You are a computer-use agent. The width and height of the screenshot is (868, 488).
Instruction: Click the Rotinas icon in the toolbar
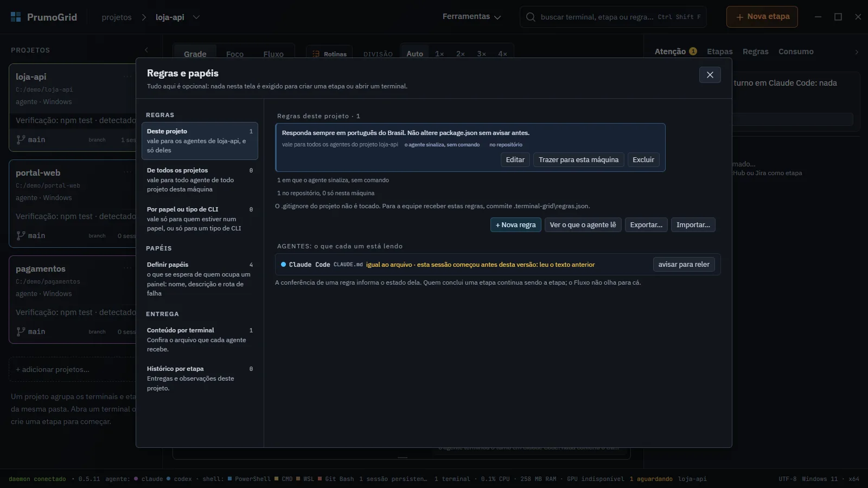pyautogui.click(x=316, y=54)
